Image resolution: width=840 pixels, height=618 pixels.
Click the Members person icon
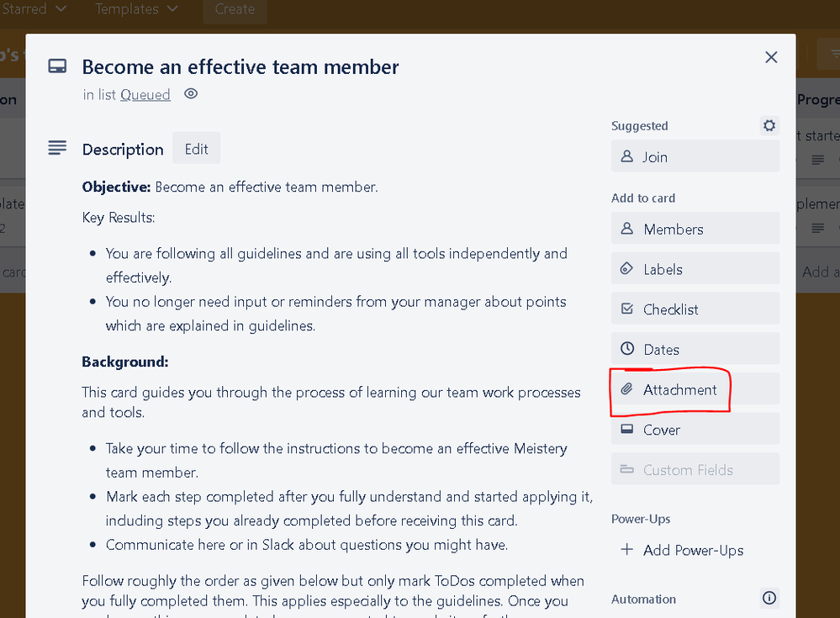[x=626, y=229]
